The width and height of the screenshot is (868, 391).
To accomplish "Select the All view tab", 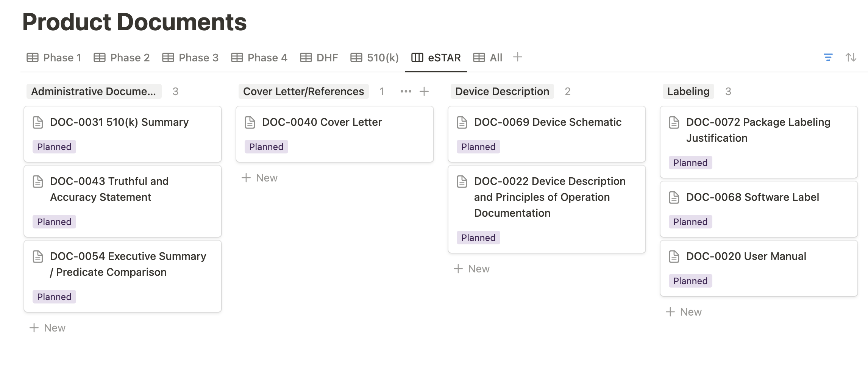I will [x=488, y=58].
